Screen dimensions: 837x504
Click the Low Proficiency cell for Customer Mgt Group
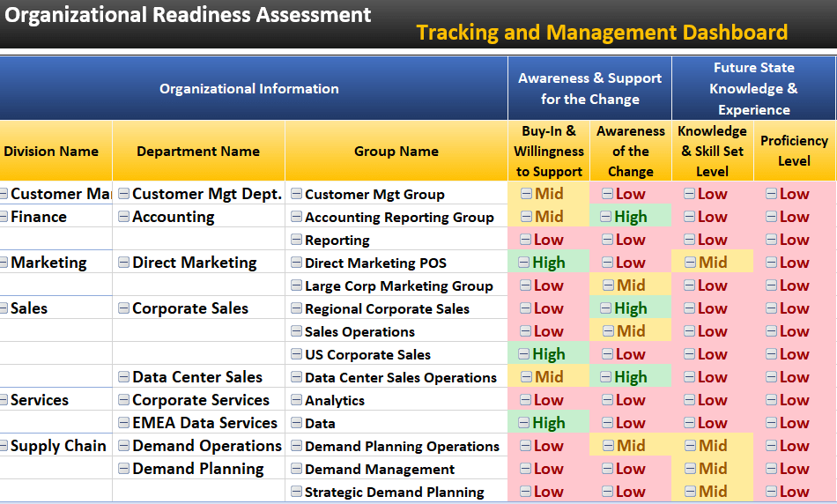pos(795,193)
